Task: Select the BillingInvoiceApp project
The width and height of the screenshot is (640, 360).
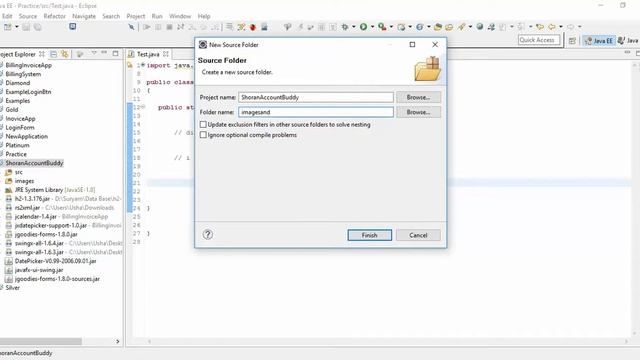Action: pos(29,65)
